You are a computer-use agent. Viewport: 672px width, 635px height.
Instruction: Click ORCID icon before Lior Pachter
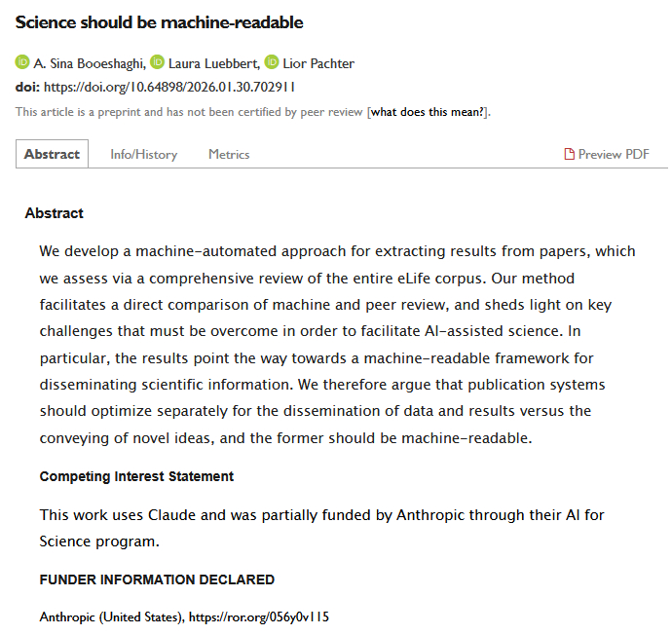tap(272, 63)
